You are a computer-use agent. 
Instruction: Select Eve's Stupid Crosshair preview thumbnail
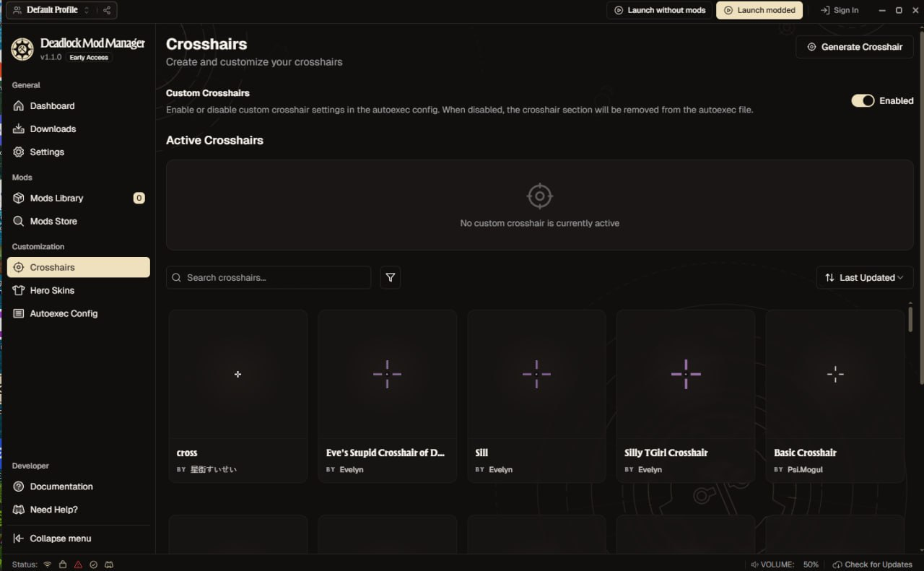coord(388,374)
